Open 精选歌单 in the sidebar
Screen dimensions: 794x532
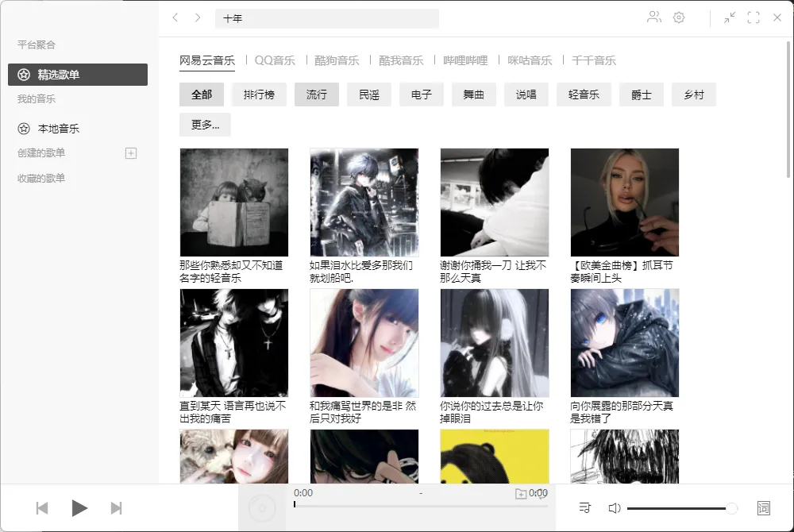click(78, 75)
